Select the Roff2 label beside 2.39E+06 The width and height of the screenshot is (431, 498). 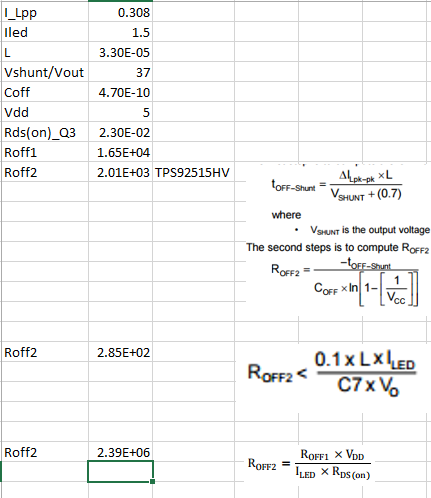[x=45, y=452]
